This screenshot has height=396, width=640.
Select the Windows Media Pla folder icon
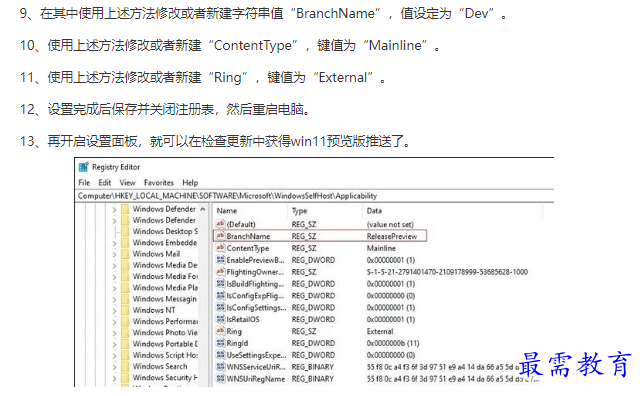point(125,288)
